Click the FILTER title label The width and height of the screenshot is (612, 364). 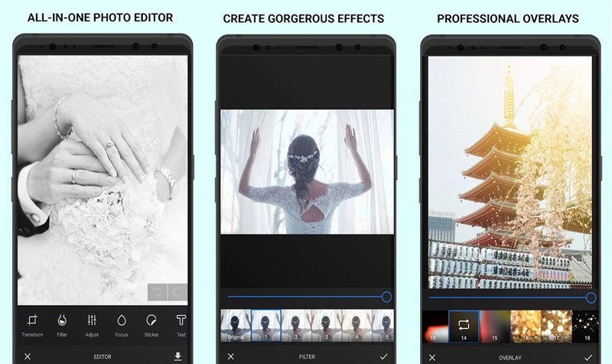(x=308, y=356)
